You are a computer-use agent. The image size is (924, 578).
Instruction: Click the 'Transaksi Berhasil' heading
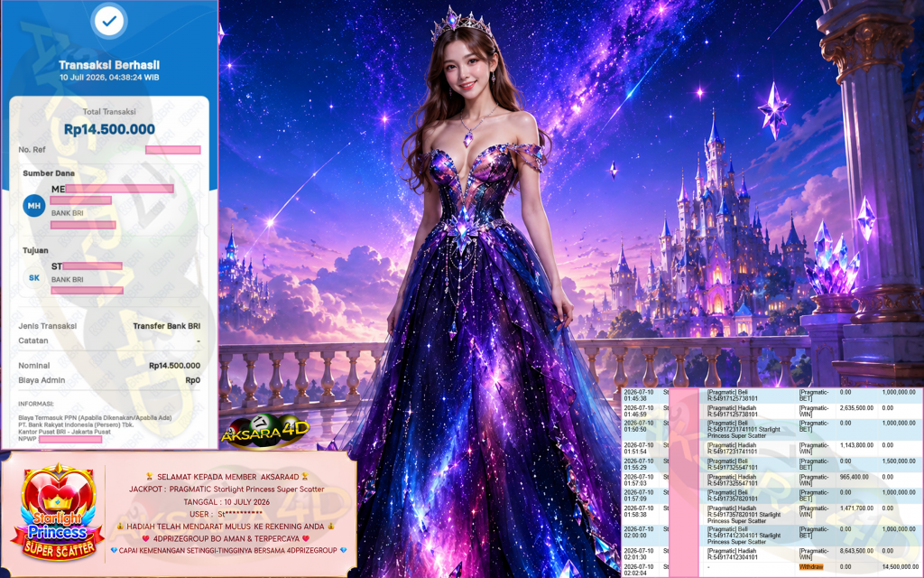(x=109, y=65)
